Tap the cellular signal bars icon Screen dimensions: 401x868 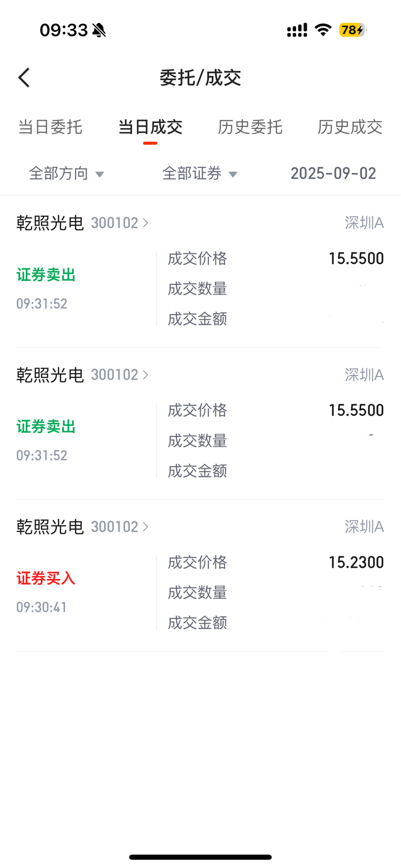point(297,30)
